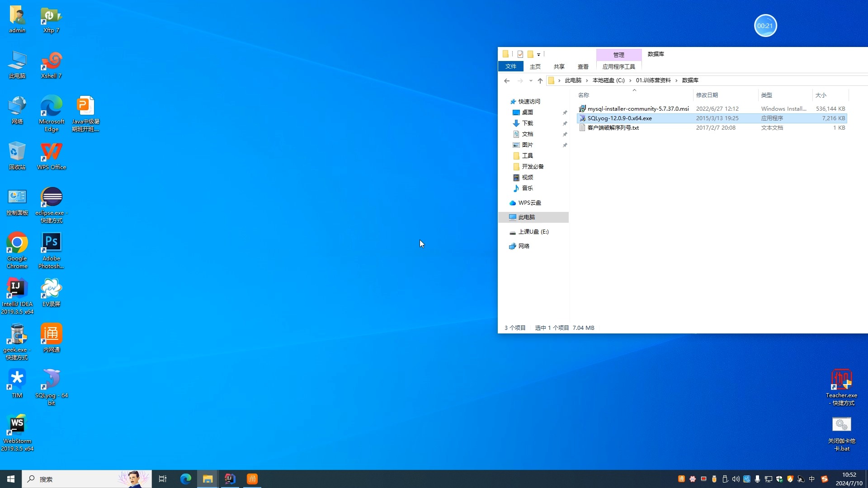Screen dimensions: 868x488
Task: Click Edge icon in the taskbar
Action: pyautogui.click(x=185, y=479)
